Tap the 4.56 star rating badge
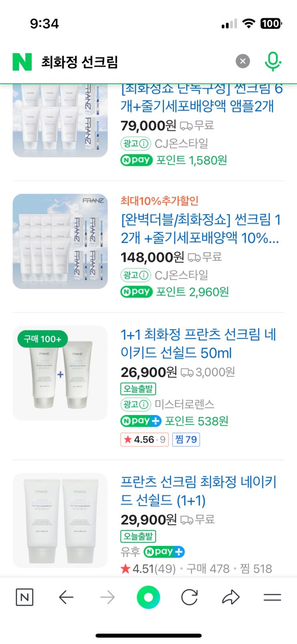Image resolution: width=297 pixels, height=644 pixels. 144,439
